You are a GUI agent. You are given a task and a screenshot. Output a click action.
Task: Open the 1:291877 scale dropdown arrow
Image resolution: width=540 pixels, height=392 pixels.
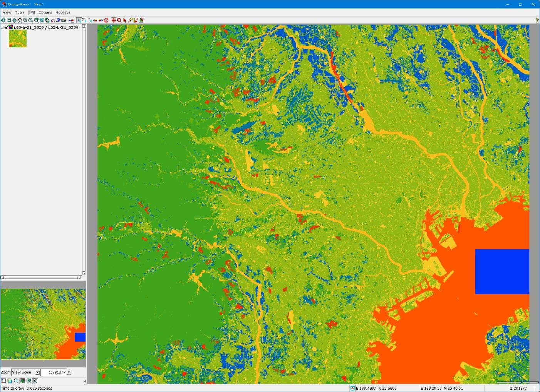point(69,372)
